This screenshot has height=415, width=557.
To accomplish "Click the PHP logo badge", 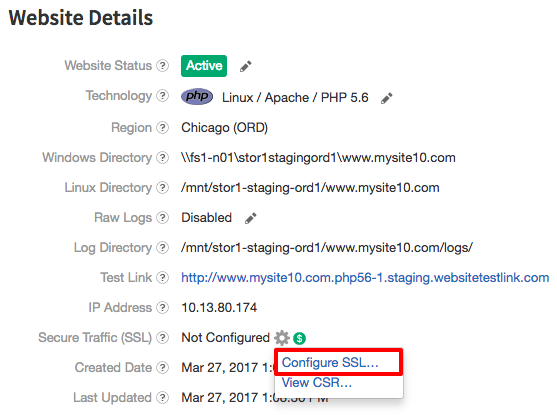I will click(x=197, y=96).
